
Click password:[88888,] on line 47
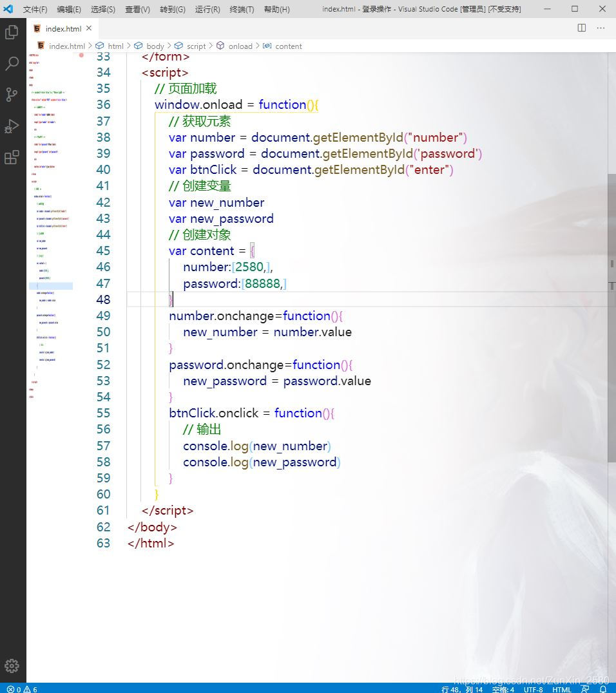pos(235,284)
